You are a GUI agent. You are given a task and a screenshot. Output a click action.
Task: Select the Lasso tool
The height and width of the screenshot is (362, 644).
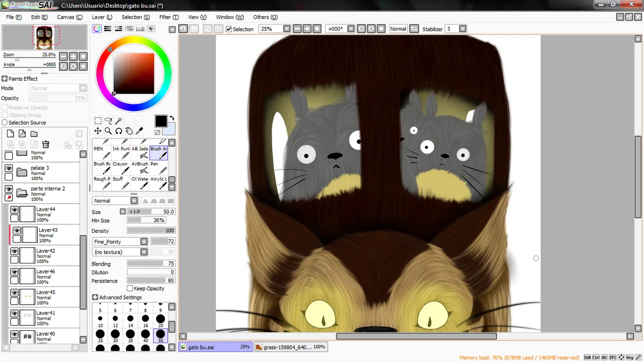(x=108, y=121)
